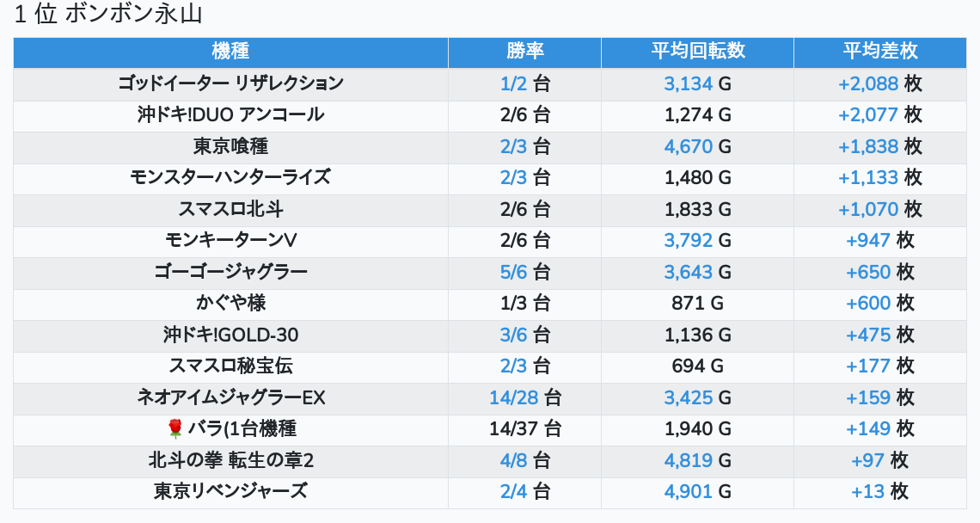This screenshot has width=980, height=523.
Task: Click the 4,819 spins for 北斗の拳 転生の章2
Action: [688, 461]
